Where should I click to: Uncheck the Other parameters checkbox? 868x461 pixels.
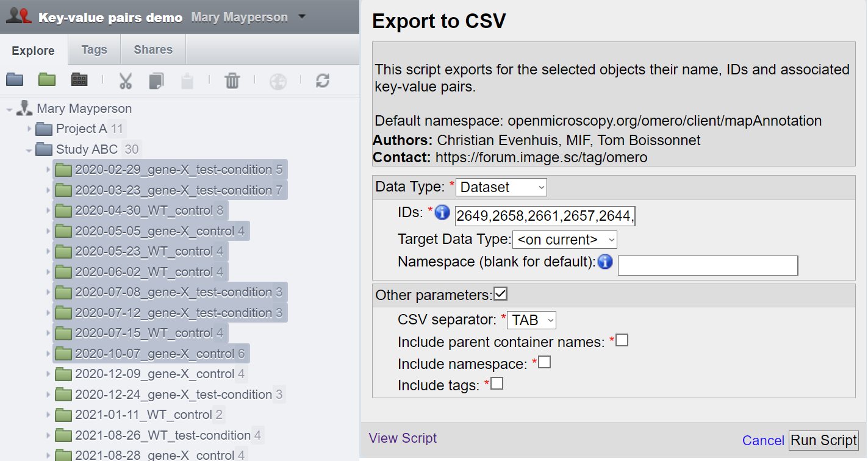[x=501, y=295]
